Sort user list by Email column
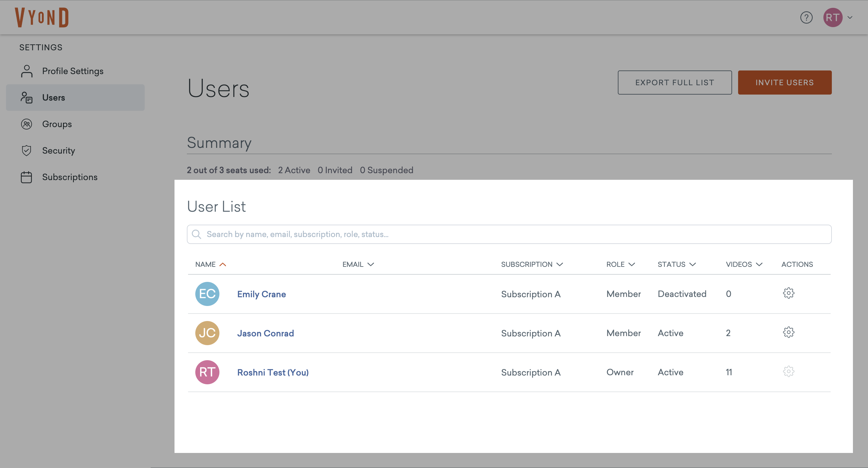The width and height of the screenshot is (868, 468). (x=358, y=264)
